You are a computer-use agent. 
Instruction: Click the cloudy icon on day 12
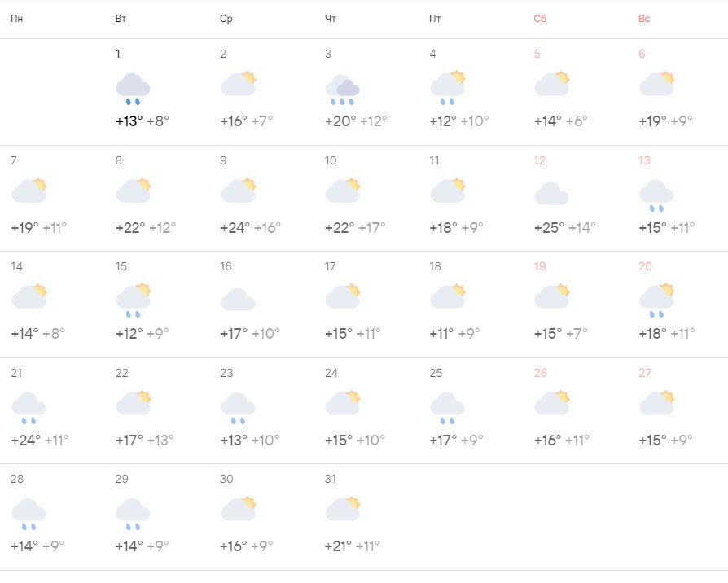(551, 194)
